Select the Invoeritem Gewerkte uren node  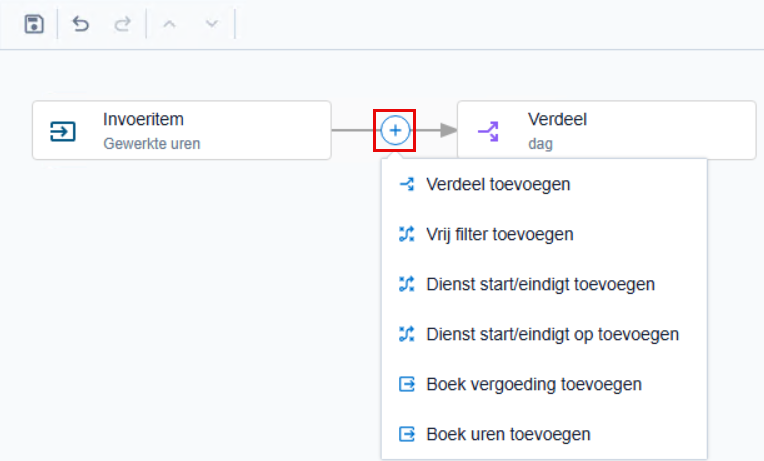tap(182, 130)
